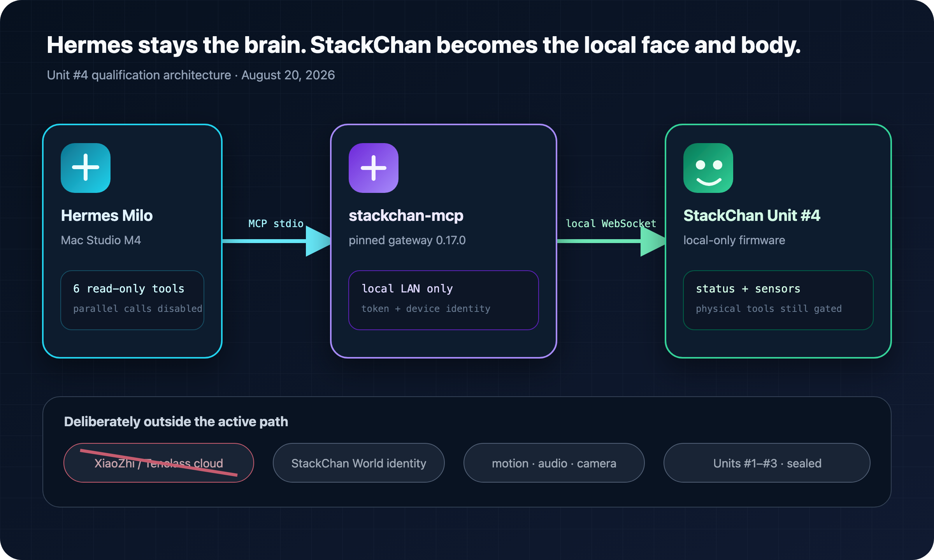Screen dimensions: 934x560
Task: Select the struck-through XiaoZhi cloud pill
Action: coord(159,463)
